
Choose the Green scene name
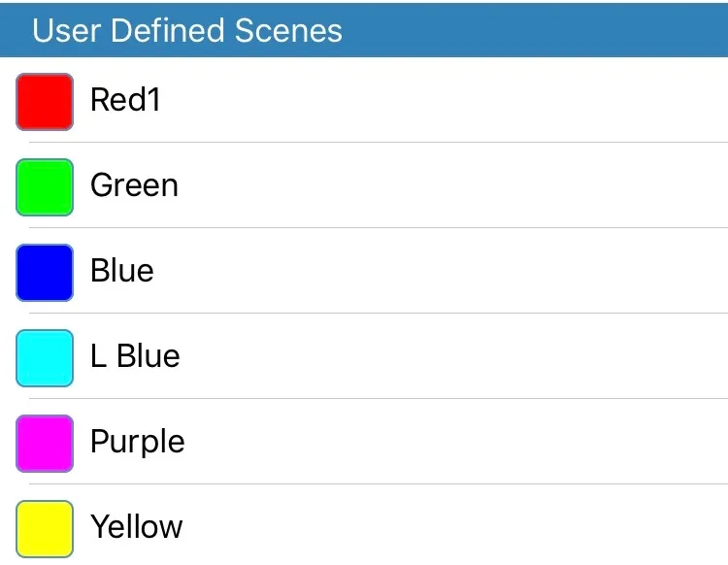tap(134, 184)
